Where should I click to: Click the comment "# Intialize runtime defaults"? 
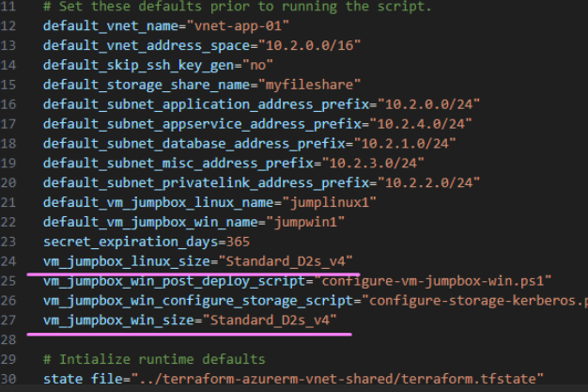[154, 359]
